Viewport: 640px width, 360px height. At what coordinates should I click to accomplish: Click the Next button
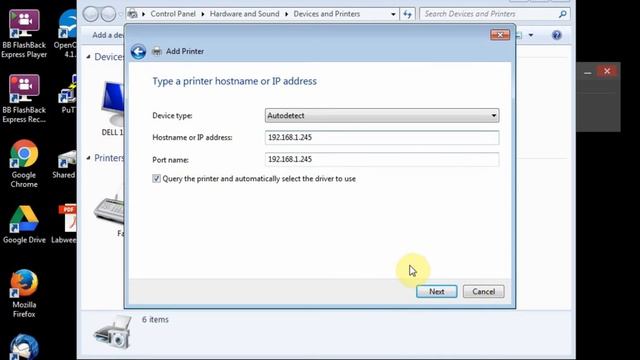[x=437, y=291]
